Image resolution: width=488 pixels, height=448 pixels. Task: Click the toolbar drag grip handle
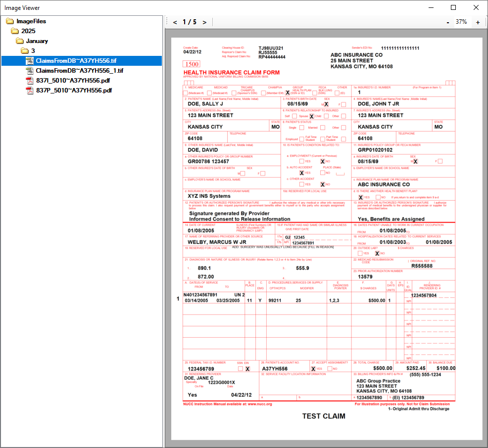point(167,22)
